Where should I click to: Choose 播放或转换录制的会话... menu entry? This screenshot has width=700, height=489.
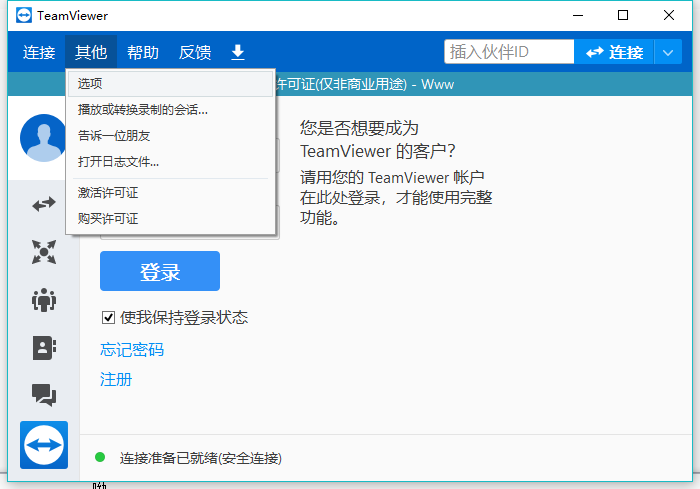(170, 109)
